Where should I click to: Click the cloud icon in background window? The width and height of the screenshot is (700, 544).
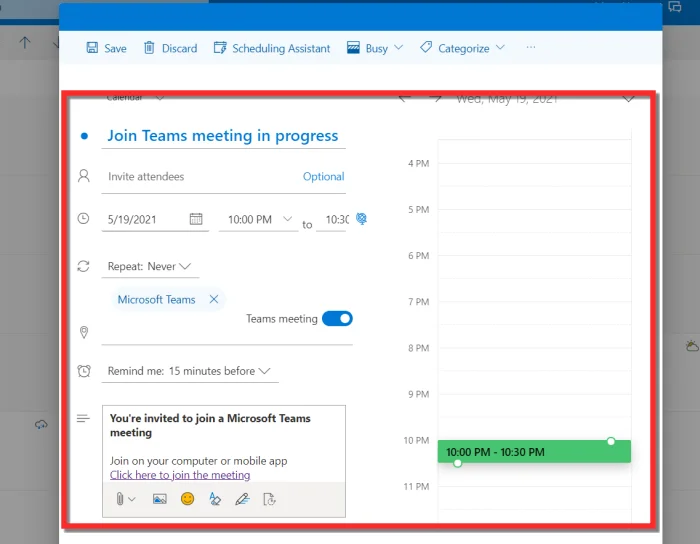click(41, 424)
